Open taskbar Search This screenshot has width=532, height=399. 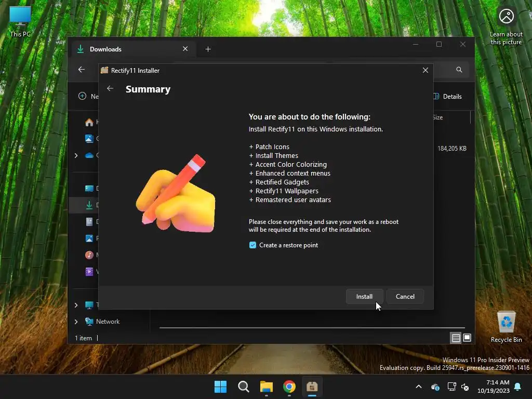click(x=243, y=387)
